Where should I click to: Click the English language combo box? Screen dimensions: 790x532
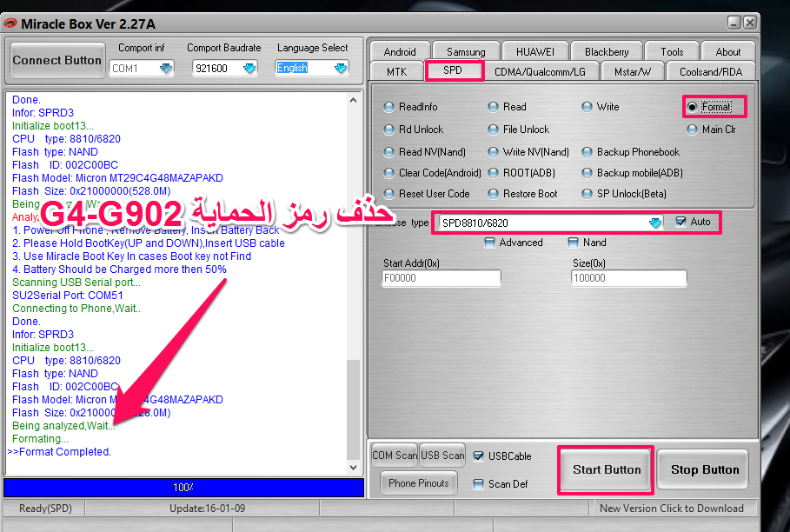coord(312,68)
